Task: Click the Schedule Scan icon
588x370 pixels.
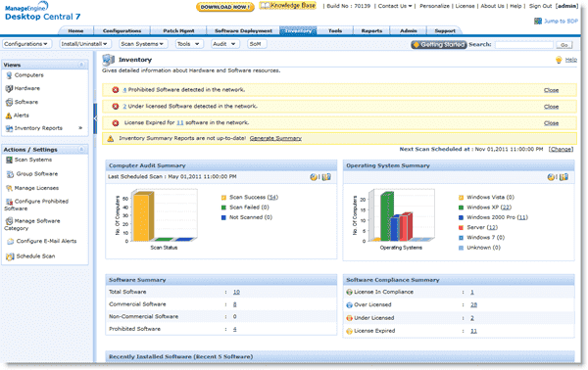Action: click(x=10, y=256)
